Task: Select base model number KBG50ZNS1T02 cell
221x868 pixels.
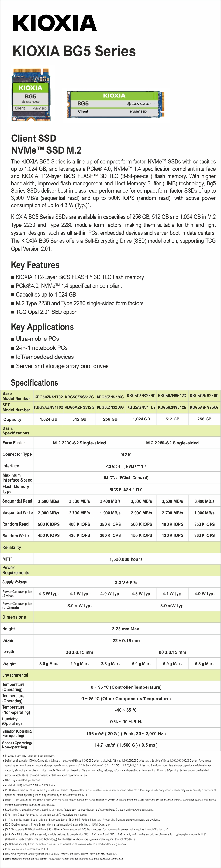Action: pyautogui.click(x=49, y=396)
